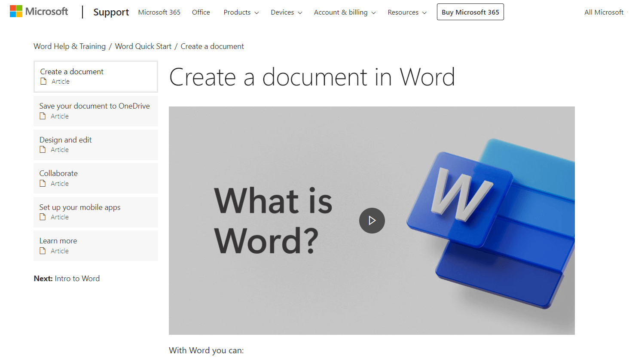Open the Resources dropdown menu
This screenshot has width=629, height=364.
tap(407, 12)
